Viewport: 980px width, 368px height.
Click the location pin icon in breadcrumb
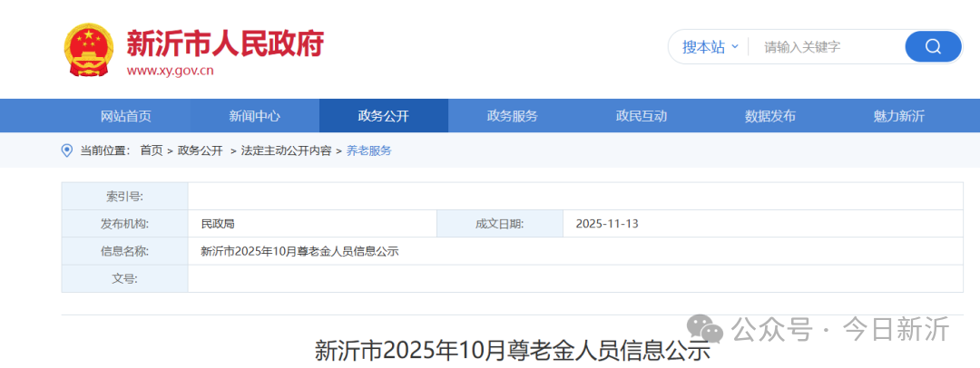(x=66, y=150)
